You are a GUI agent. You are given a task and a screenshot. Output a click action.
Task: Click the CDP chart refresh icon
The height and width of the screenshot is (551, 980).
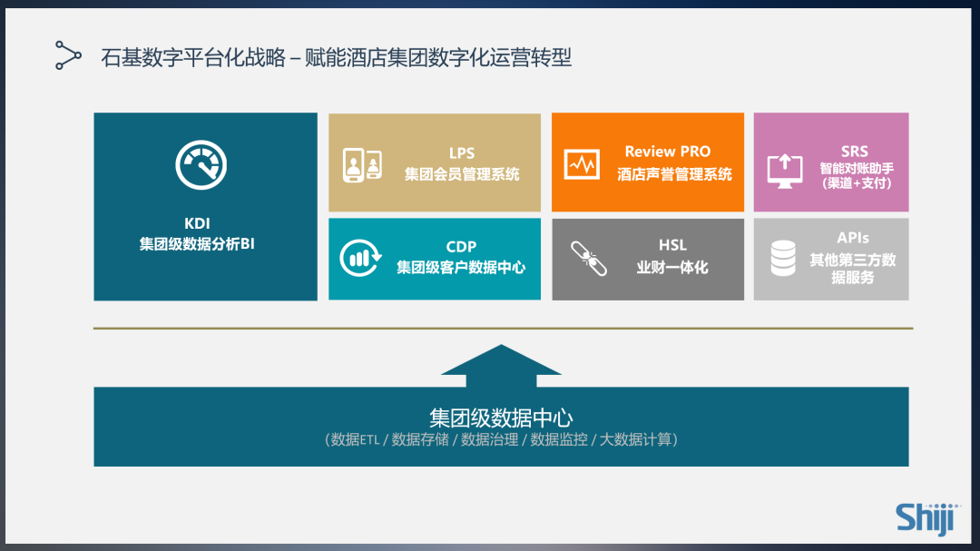click(x=360, y=258)
